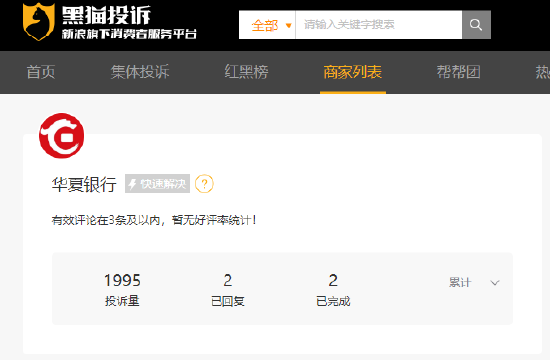550x360 pixels.
Task: Click the magnifier search button
Action: click(x=476, y=25)
